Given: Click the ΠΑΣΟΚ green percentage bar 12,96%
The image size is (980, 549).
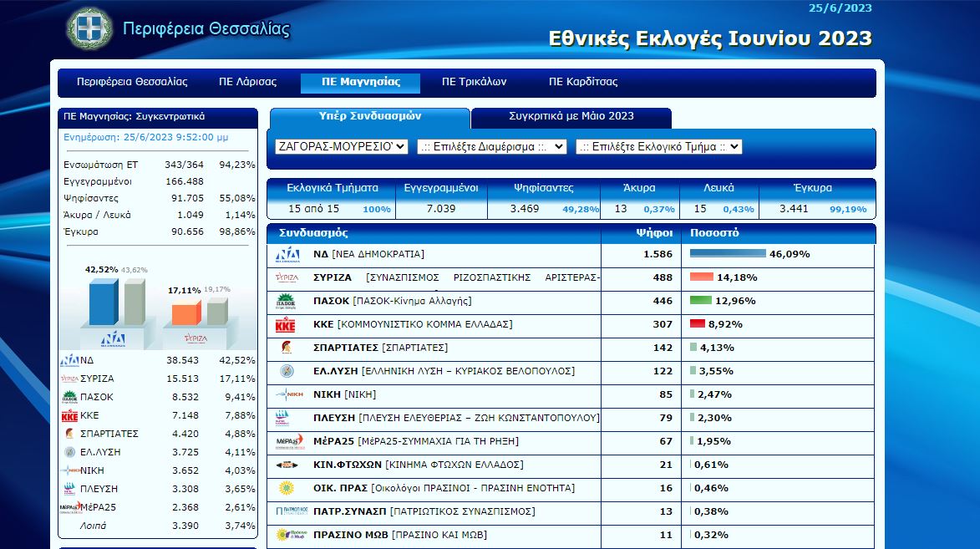Looking at the screenshot, I should click(x=701, y=301).
